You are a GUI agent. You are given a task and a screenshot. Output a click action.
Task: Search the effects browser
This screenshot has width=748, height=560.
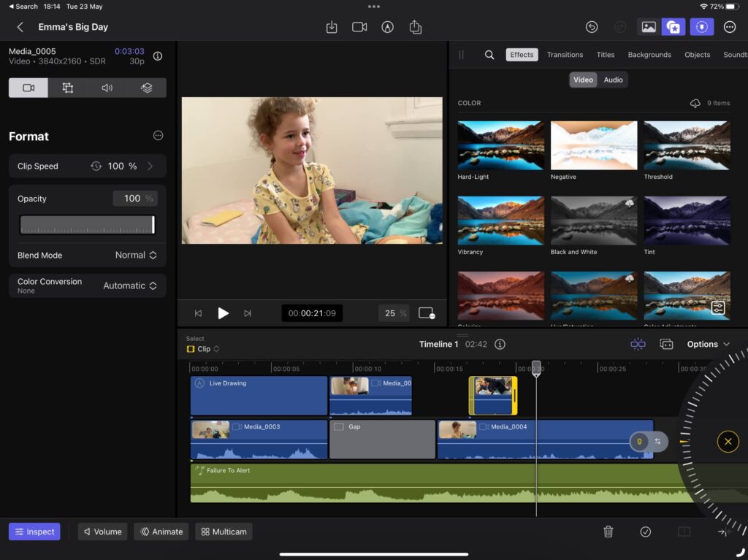click(x=489, y=55)
